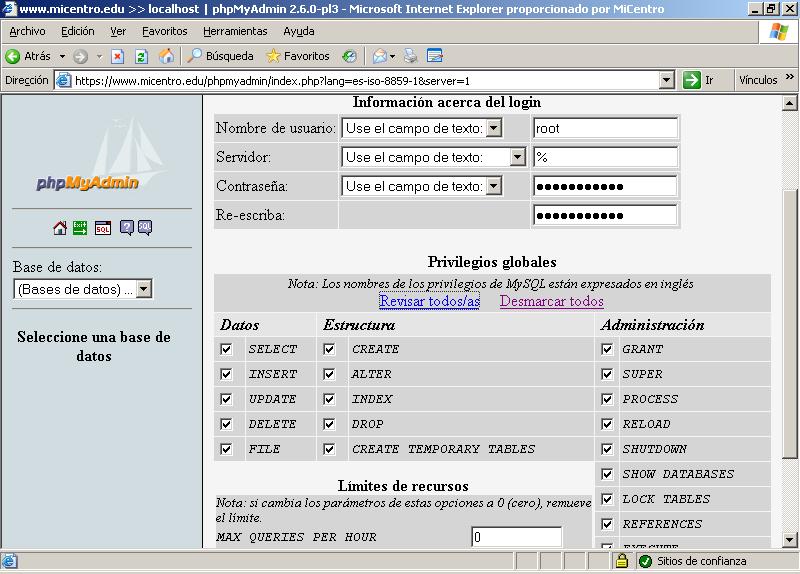Viewport: 800px width, 574px height.
Task: Open the address bar URL history dropdown
Action: pos(666,80)
